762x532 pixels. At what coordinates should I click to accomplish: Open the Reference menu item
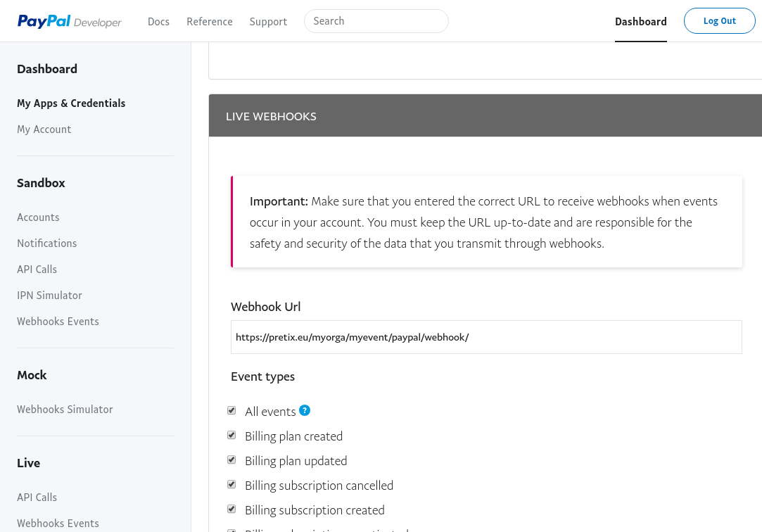pos(210,22)
